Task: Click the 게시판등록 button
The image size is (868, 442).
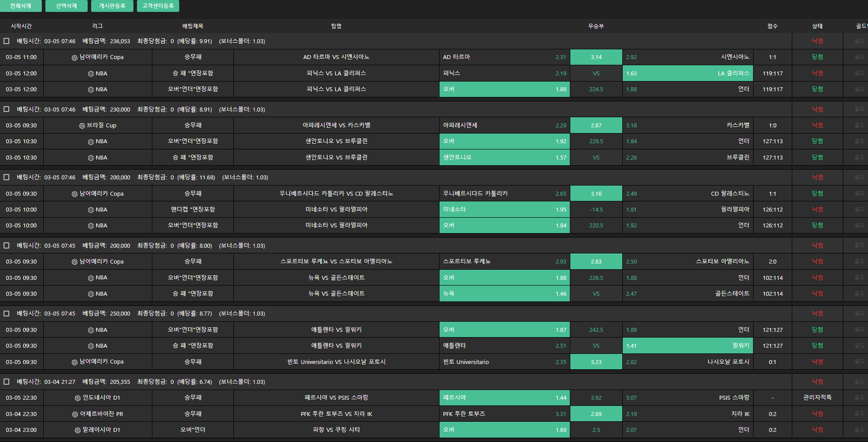Action: click(112, 6)
